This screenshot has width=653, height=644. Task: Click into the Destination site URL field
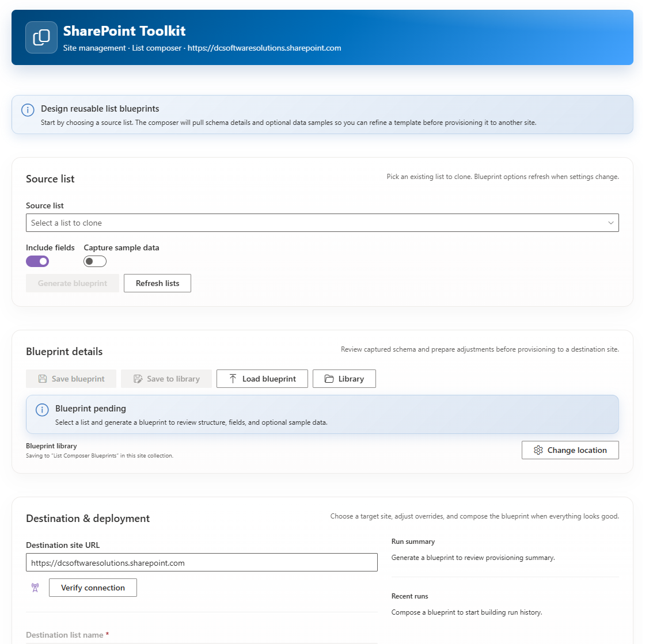202,562
